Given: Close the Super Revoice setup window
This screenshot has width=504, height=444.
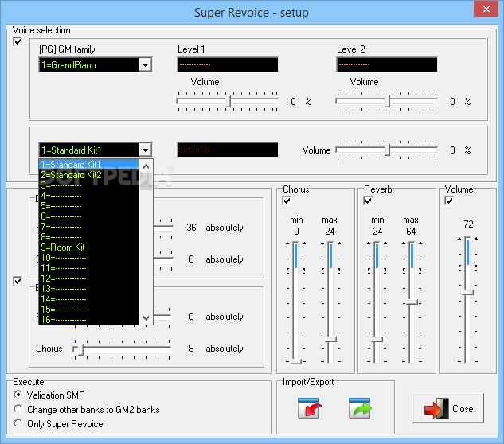Looking at the screenshot, I should (x=486, y=9).
